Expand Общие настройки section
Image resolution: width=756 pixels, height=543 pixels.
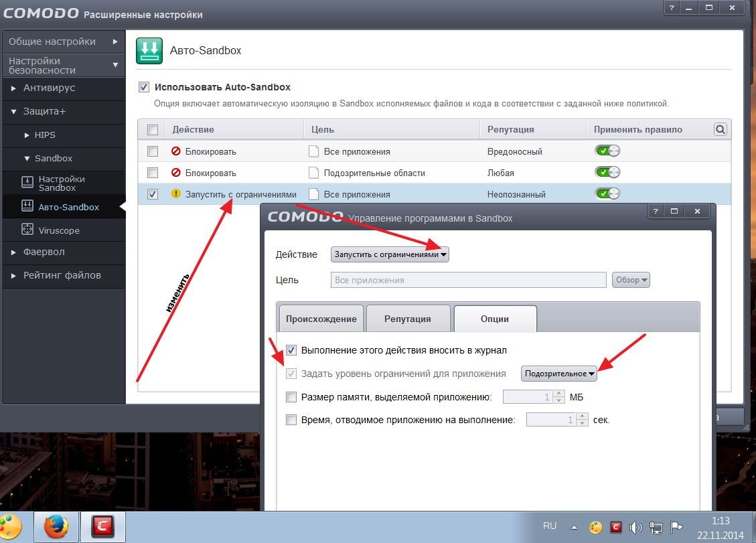[63, 42]
